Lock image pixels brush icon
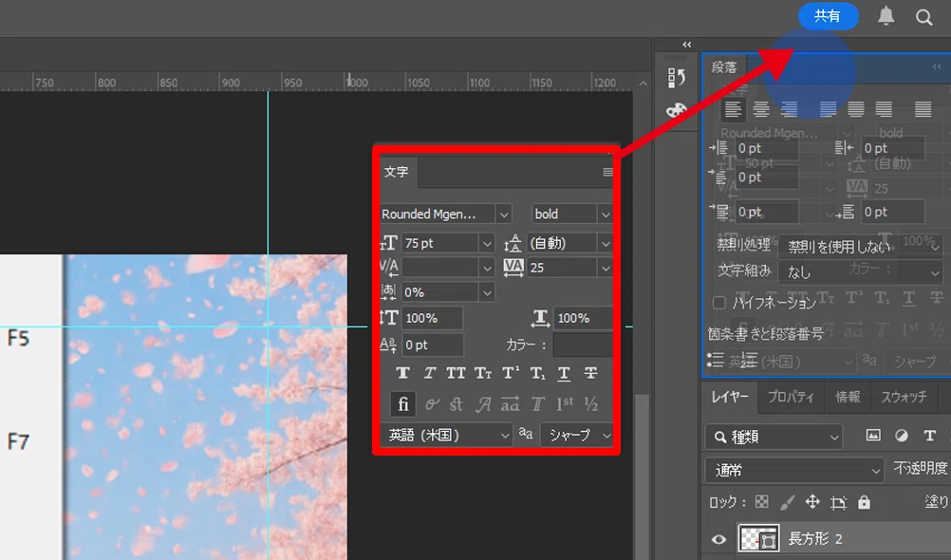This screenshot has width=951, height=560. coord(787,502)
